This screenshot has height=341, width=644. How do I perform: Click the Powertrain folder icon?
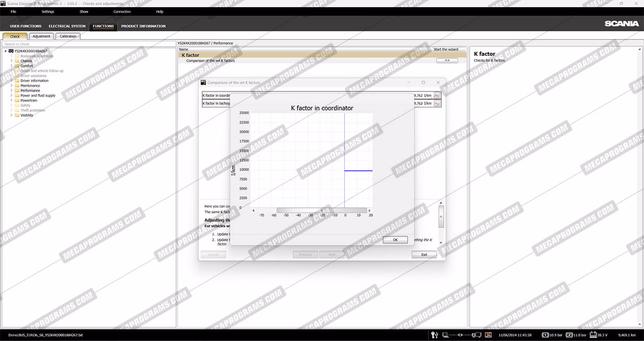pos(17,100)
